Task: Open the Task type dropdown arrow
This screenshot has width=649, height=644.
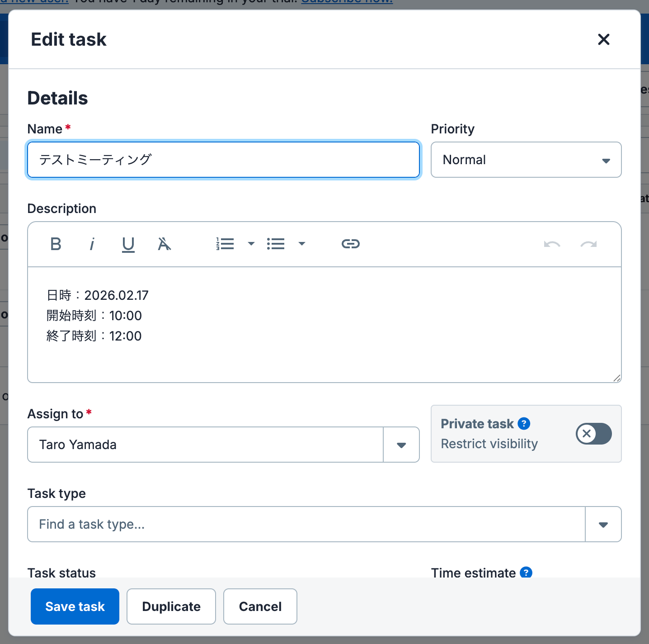Action: [603, 525]
